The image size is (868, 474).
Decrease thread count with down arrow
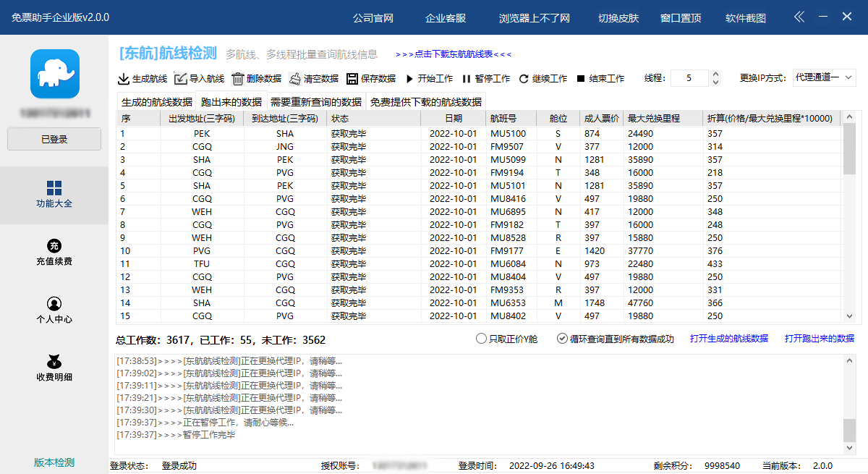[715, 82]
